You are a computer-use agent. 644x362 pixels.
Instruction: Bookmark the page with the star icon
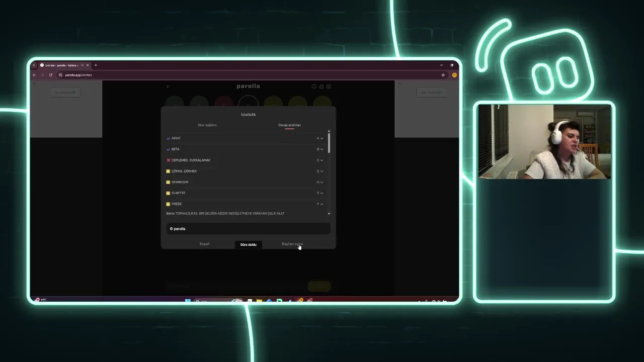click(x=443, y=75)
